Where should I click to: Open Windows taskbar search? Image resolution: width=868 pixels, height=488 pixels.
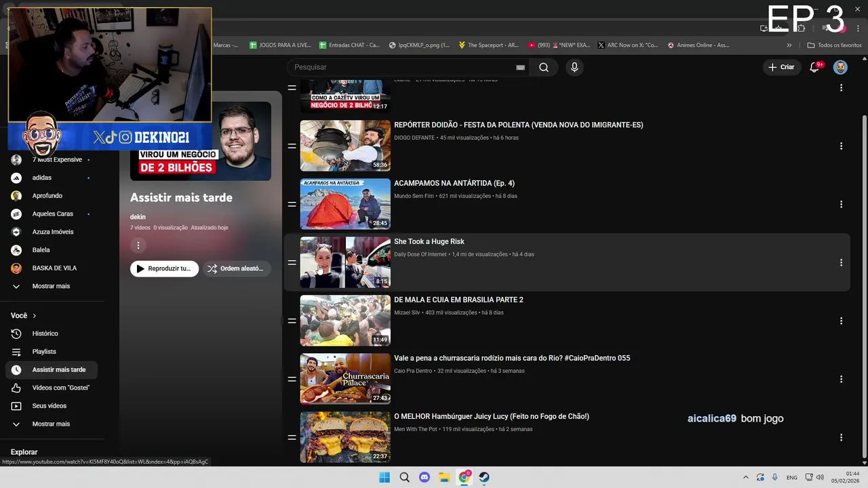tap(404, 477)
